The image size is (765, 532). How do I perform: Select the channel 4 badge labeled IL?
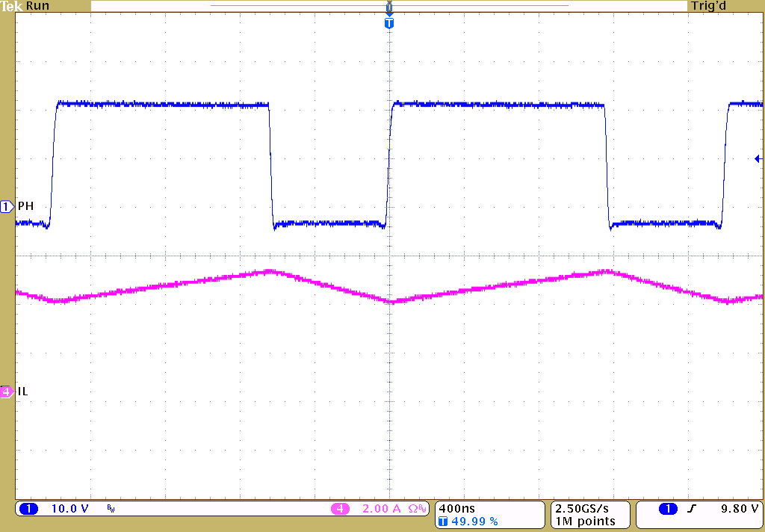(x=6, y=390)
